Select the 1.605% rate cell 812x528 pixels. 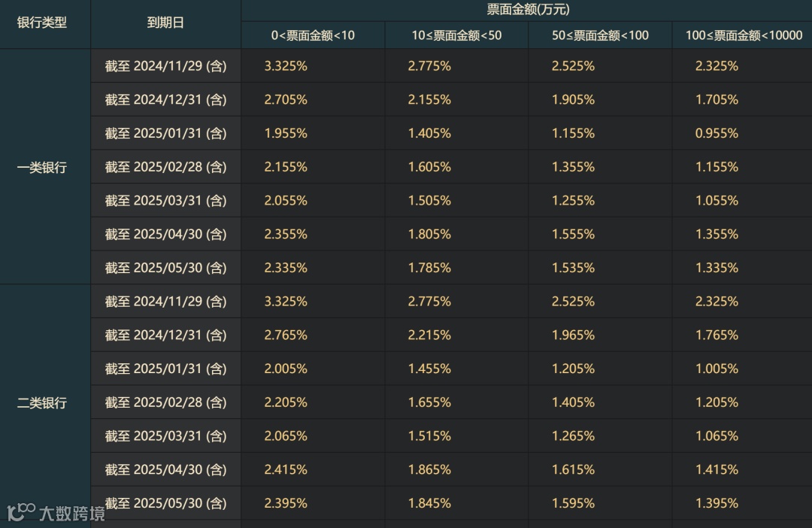pyautogui.click(x=429, y=167)
